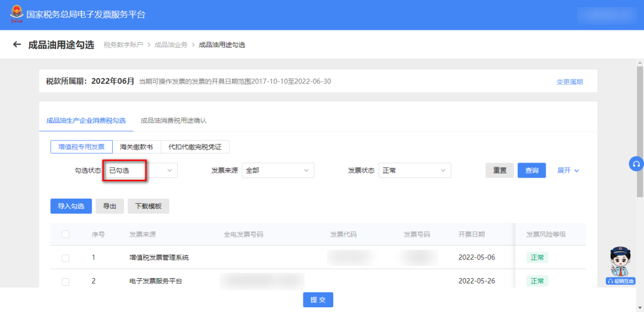The width and height of the screenshot is (644, 312).
Task: Open the headset customer service icon
Action: (x=636, y=164)
